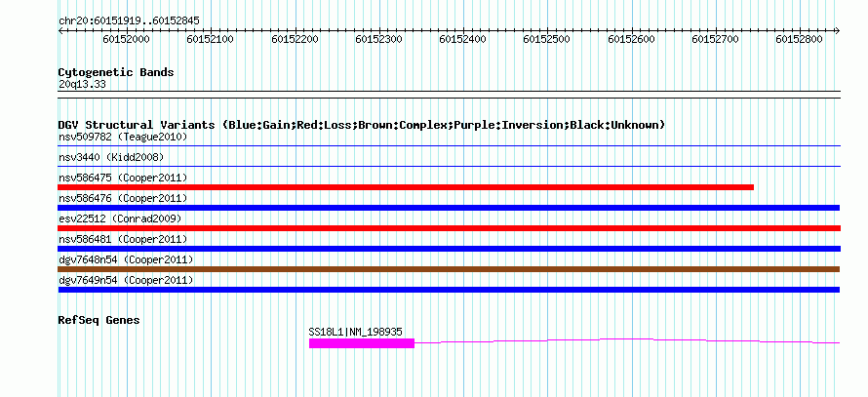The height and width of the screenshot is (397, 868).
Task: Click the thin blue line under nsv3440
Action: click(449, 166)
